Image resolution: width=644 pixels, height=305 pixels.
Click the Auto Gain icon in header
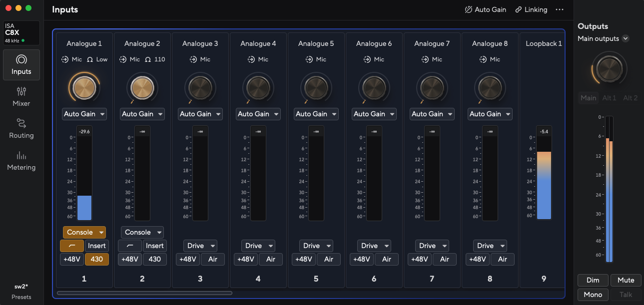[x=469, y=9]
